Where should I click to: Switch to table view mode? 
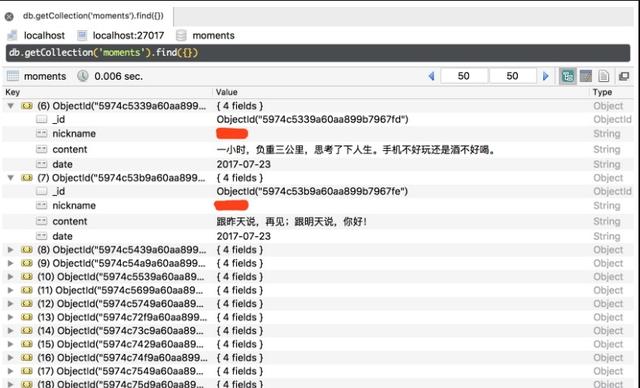click(x=586, y=76)
